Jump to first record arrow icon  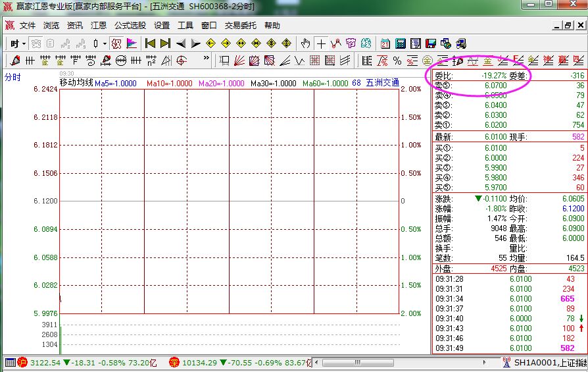tap(151, 43)
